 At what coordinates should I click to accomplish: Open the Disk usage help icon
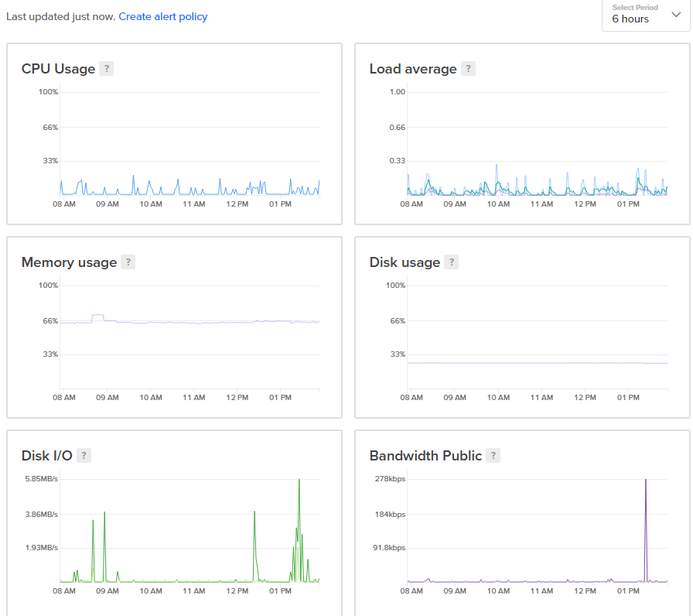click(452, 262)
